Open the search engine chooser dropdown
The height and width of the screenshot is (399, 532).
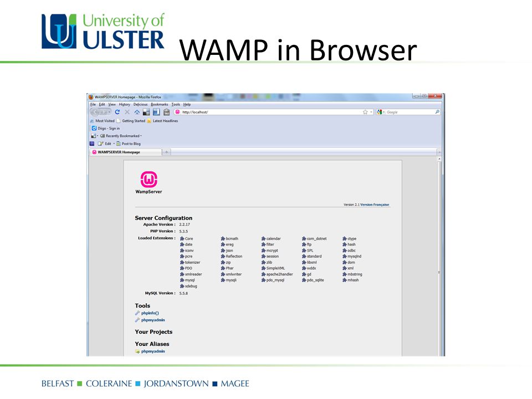(384, 112)
